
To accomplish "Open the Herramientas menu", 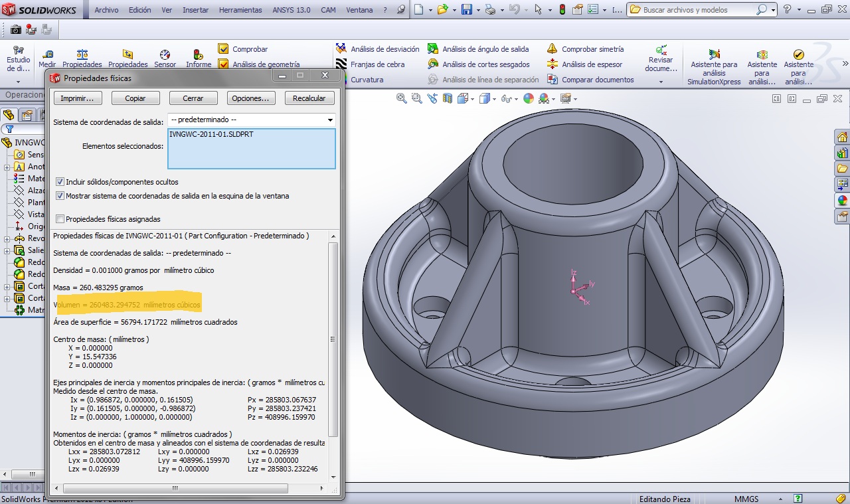I will coord(241,10).
